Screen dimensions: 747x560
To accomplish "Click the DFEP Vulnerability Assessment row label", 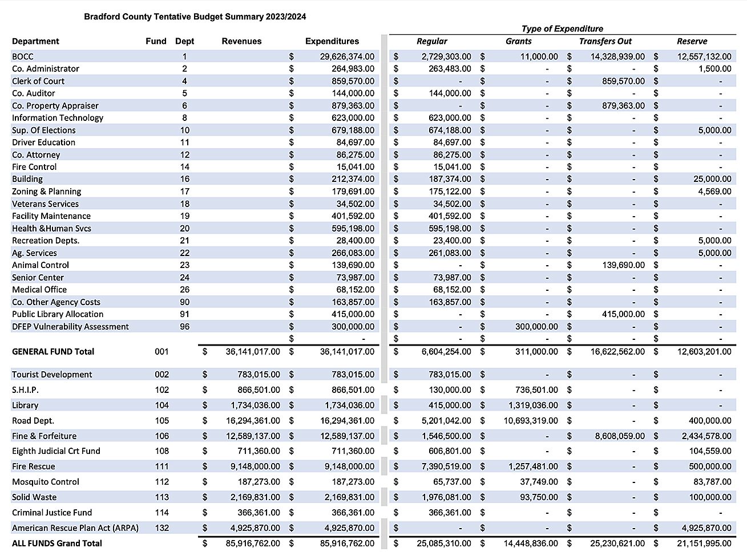I will [70, 327].
